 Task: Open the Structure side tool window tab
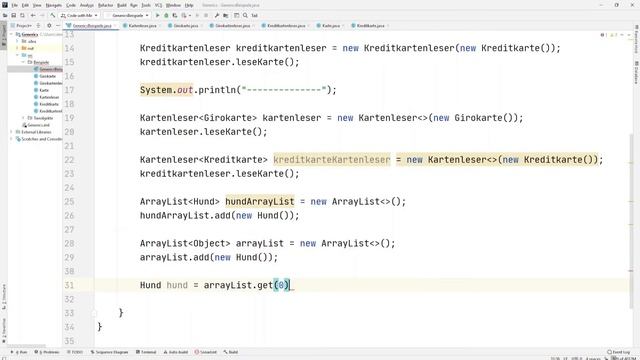pos(4,296)
